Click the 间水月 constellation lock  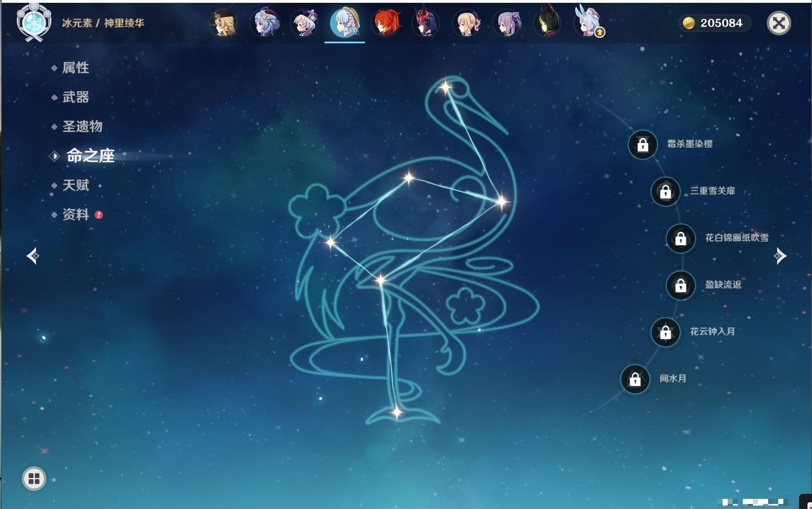point(635,379)
